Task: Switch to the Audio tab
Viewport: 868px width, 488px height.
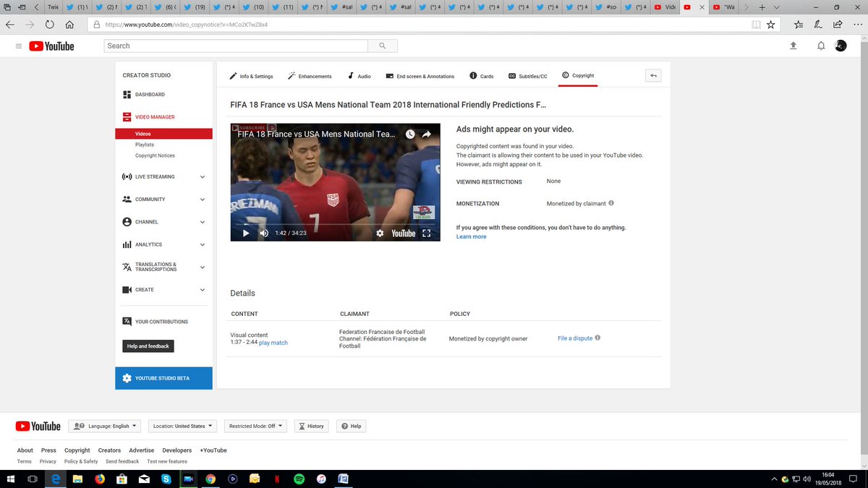Action: click(359, 76)
